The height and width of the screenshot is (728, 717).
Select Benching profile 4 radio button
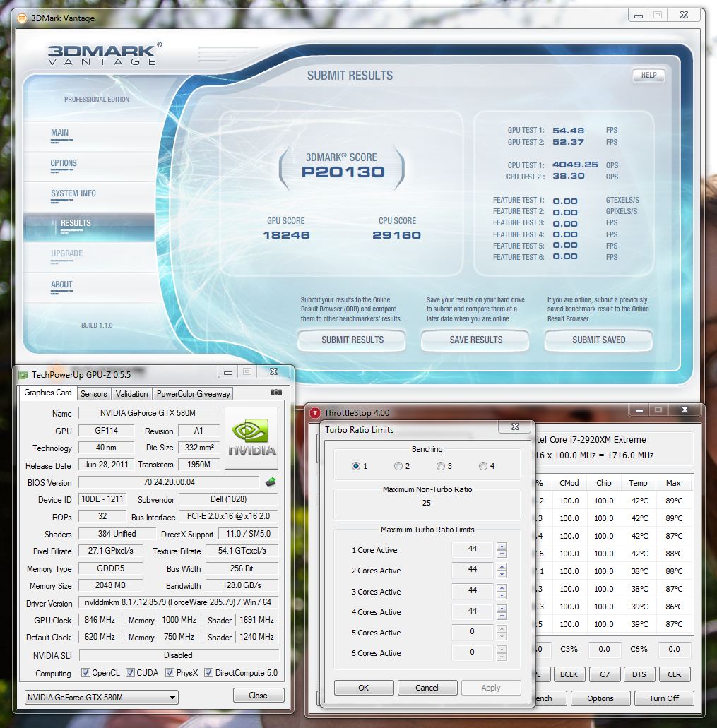(x=483, y=465)
